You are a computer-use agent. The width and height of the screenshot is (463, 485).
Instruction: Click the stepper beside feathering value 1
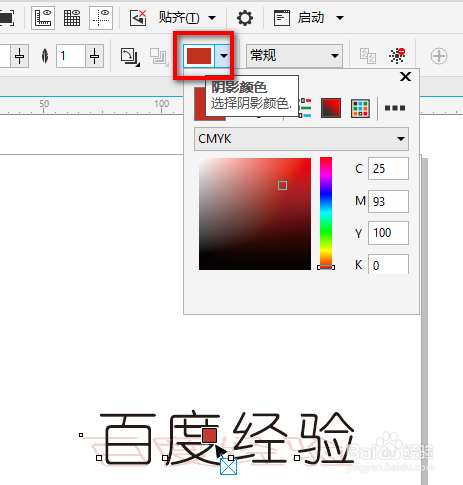[x=95, y=56]
